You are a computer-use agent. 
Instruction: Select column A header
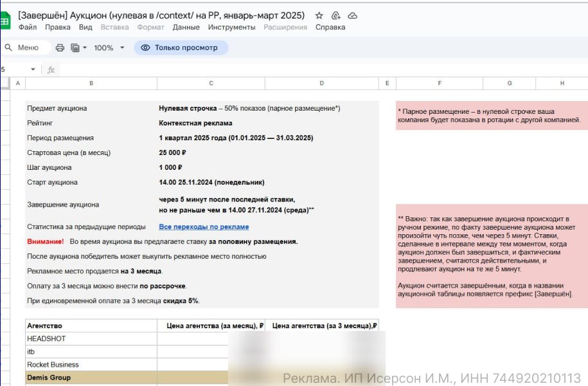click(x=17, y=84)
